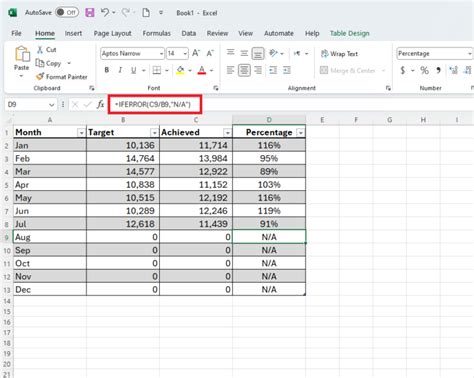Click the Decrease Indent icon

tap(273, 70)
